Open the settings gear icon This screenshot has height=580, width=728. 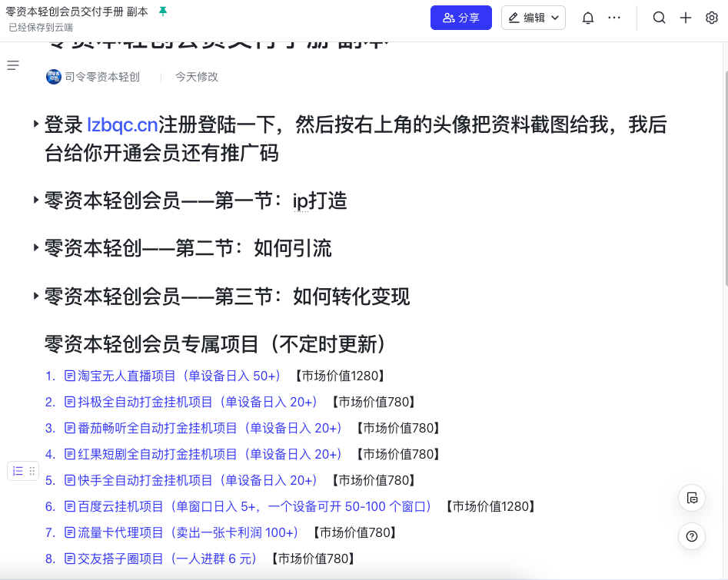point(711,17)
